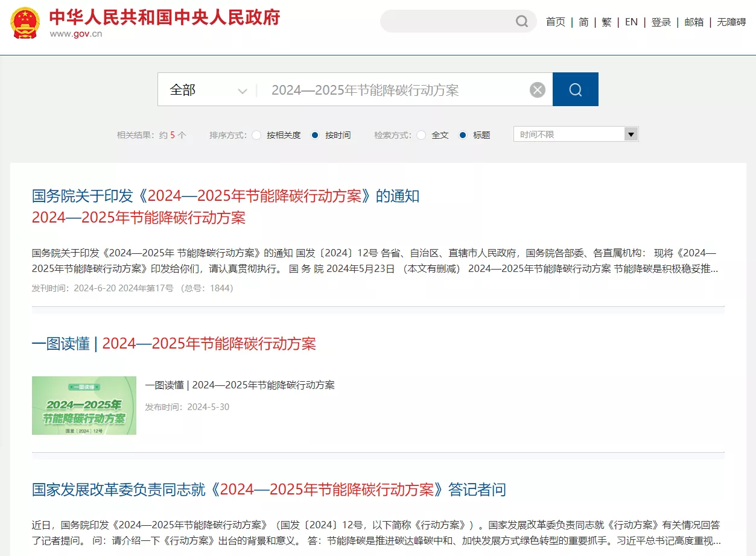Click the national emblem logo
Viewport: 756px width, 556px height.
point(25,22)
